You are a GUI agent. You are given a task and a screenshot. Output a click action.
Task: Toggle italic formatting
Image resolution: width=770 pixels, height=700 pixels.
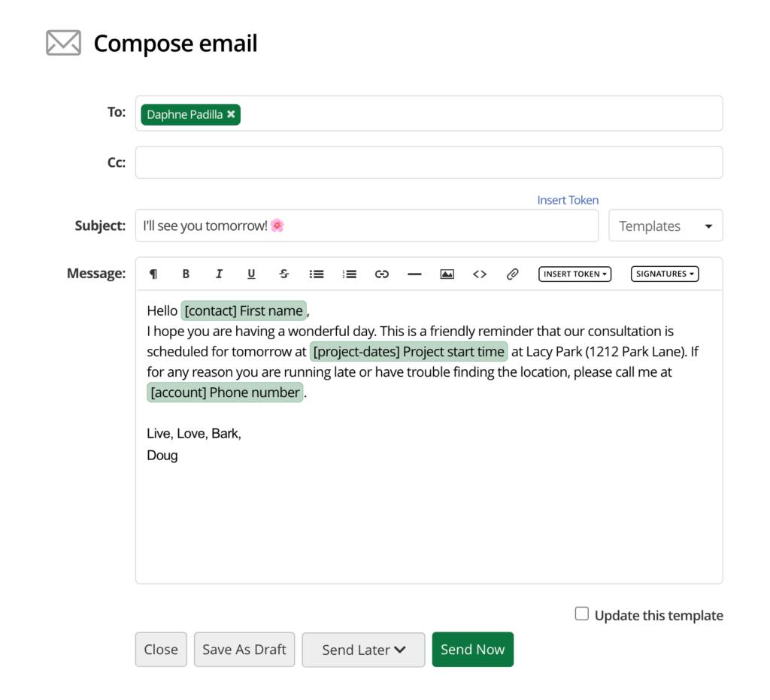(219, 274)
